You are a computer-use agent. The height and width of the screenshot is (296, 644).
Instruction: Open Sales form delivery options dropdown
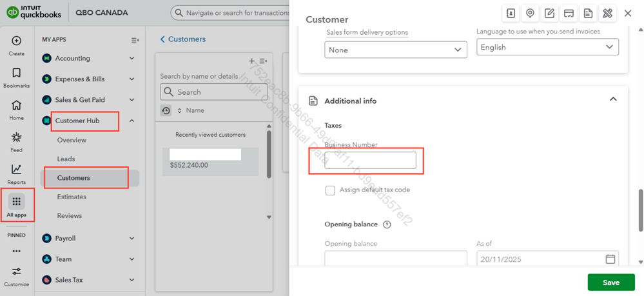(x=395, y=50)
